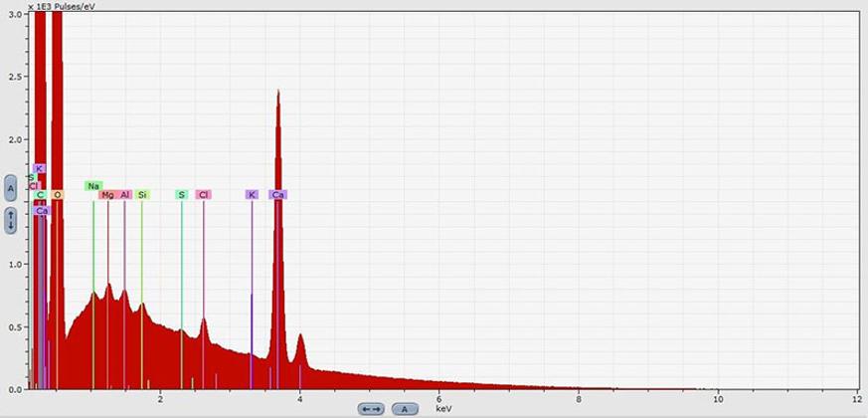Click the '0.5' vertical axis tick label
The width and height of the screenshot is (868, 418).
click(x=16, y=327)
